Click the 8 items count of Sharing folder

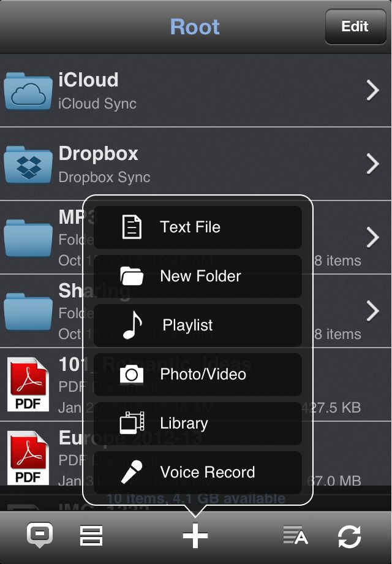pyautogui.click(x=337, y=334)
